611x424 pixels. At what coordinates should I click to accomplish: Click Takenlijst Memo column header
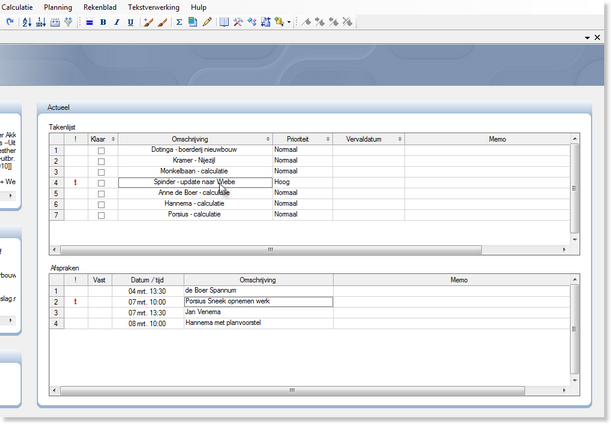click(487, 139)
